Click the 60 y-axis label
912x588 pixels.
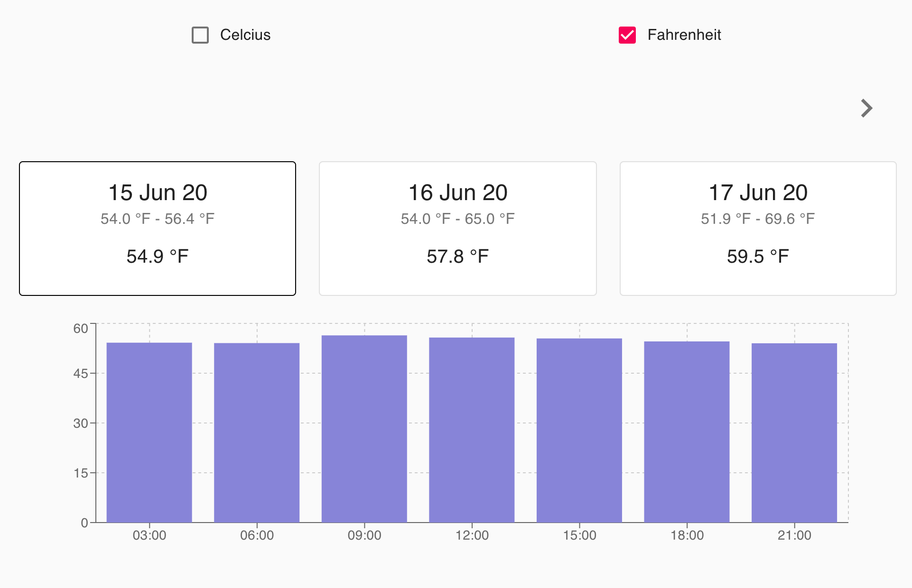tap(81, 329)
